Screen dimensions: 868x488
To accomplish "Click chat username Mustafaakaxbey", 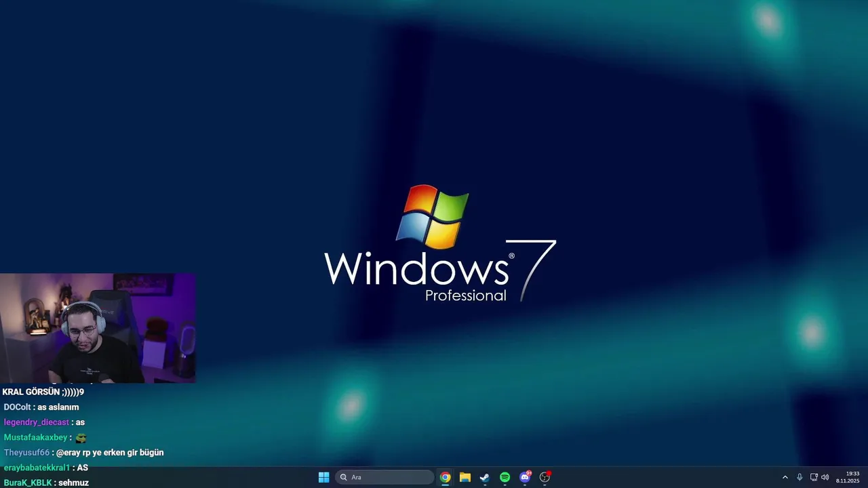I will click(x=36, y=437).
